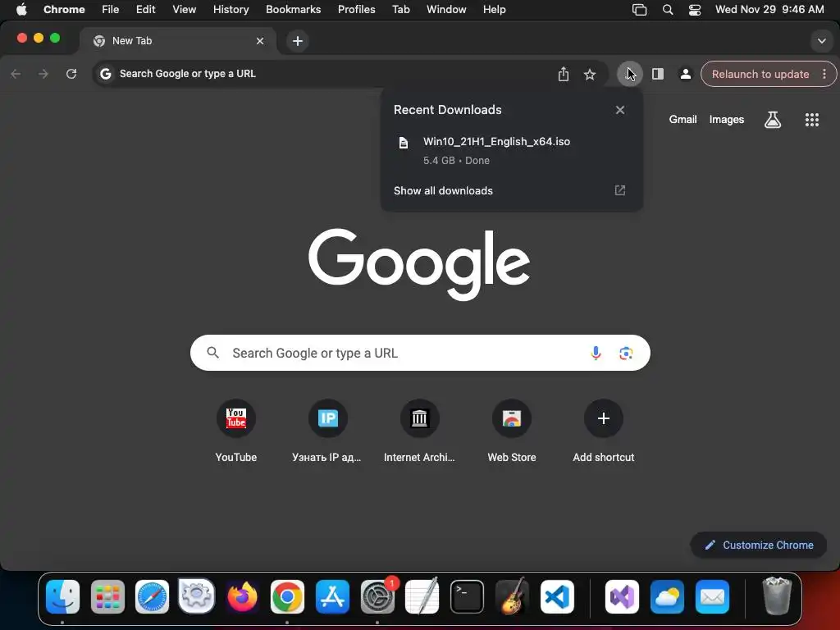Open Finder from the Dock
This screenshot has width=840, height=630.
point(62,596)
